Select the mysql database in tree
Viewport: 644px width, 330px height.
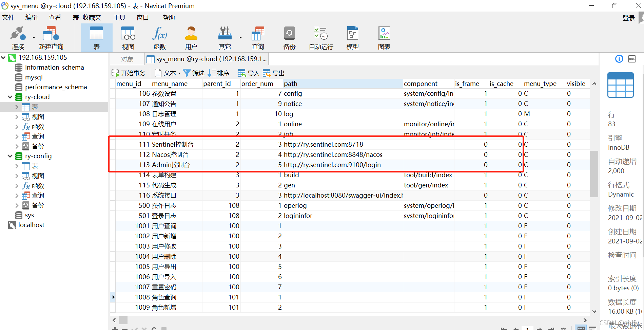click(34, 77)
